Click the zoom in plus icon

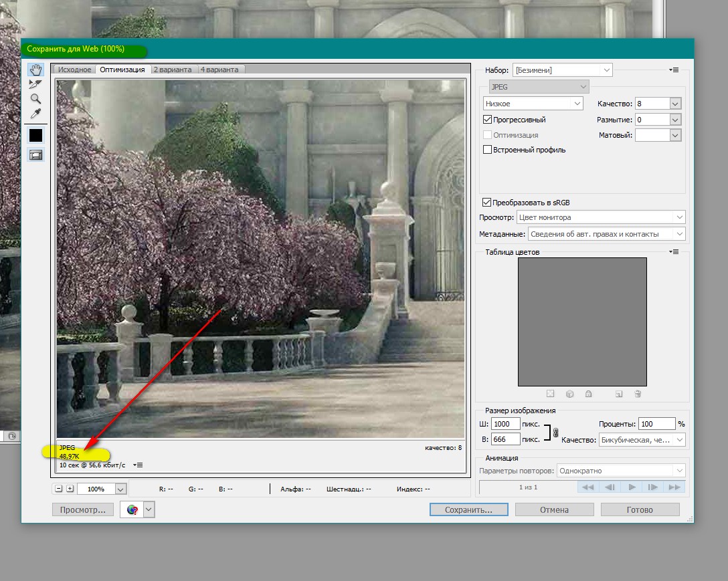coord(70,489)
